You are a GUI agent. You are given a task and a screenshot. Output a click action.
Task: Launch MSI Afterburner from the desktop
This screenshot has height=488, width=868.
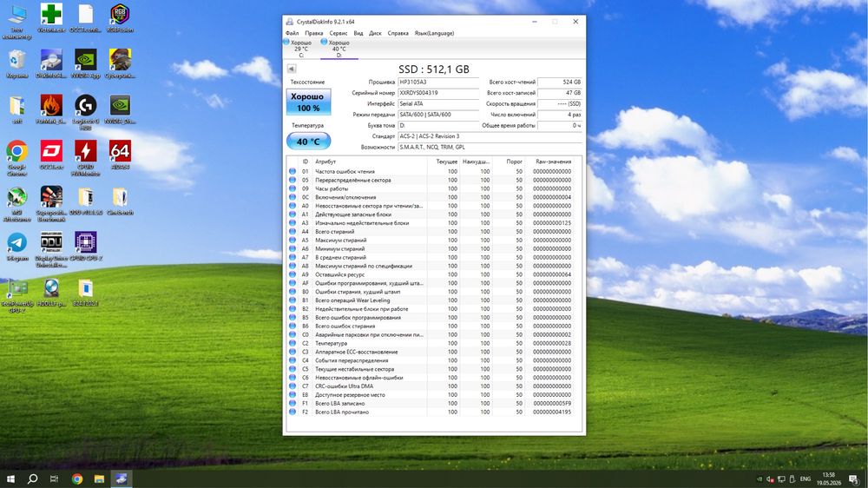click(x=17, y=204)
